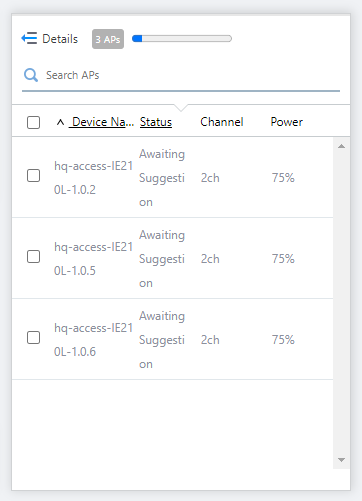This screenshot has height=501, width=362.
Task: Collapse panel with the Details back-arrow icon
Action: point(29,38)
